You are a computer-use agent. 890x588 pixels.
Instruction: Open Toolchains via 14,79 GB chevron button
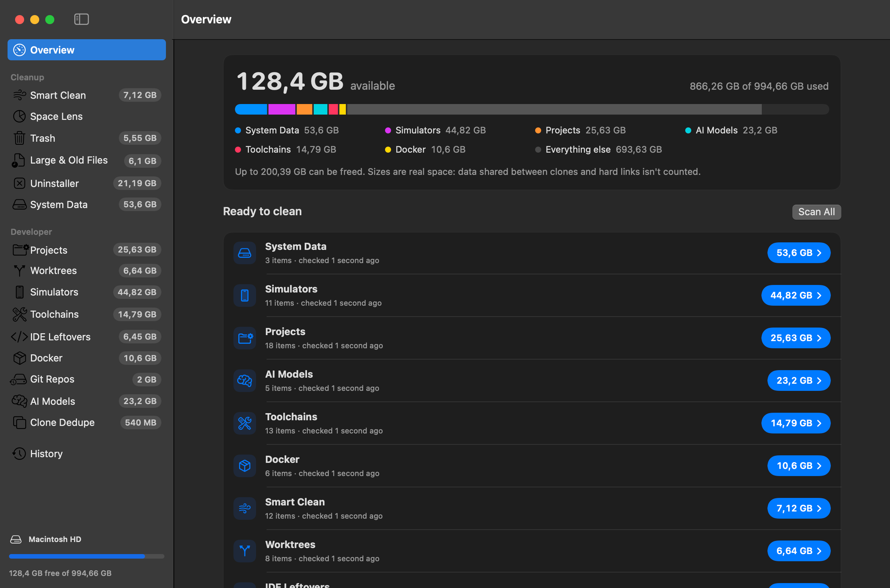pyautogui.click(x=796, y=423)
